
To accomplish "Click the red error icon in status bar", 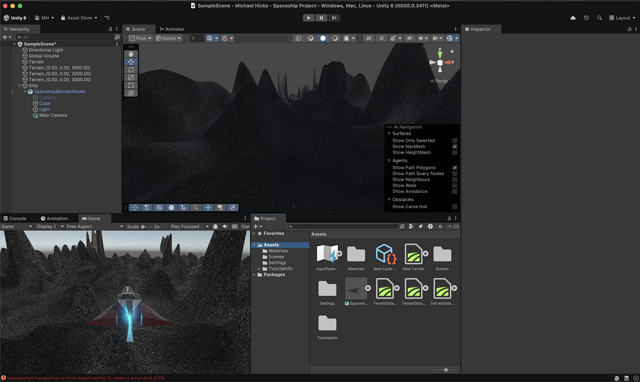I will (x=4, y=378).
